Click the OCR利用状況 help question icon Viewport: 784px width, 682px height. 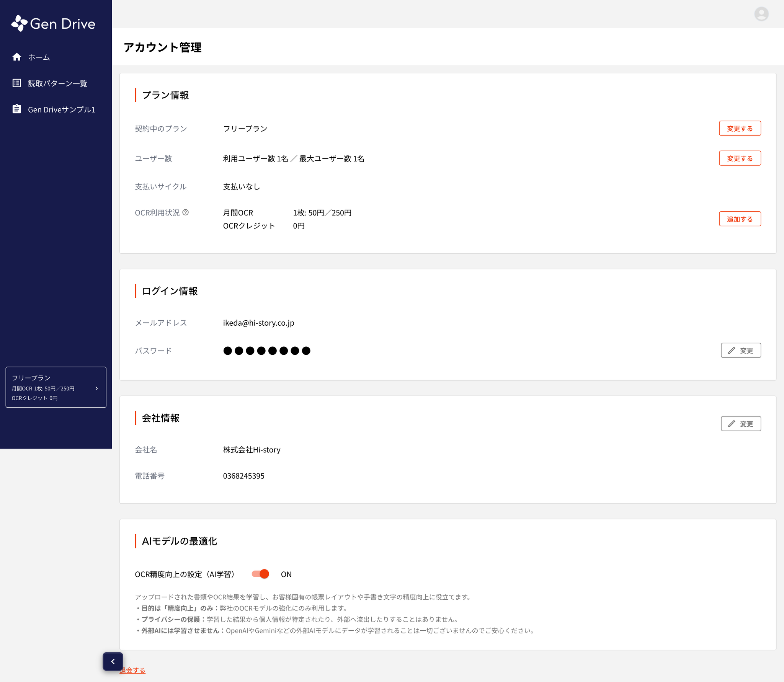coord(186,212)
